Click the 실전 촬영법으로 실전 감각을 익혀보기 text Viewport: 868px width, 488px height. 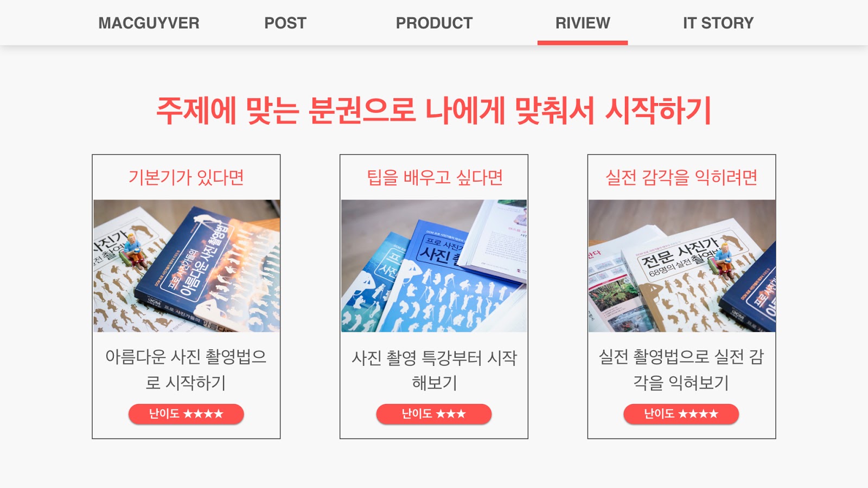click(x=681, y=369)
